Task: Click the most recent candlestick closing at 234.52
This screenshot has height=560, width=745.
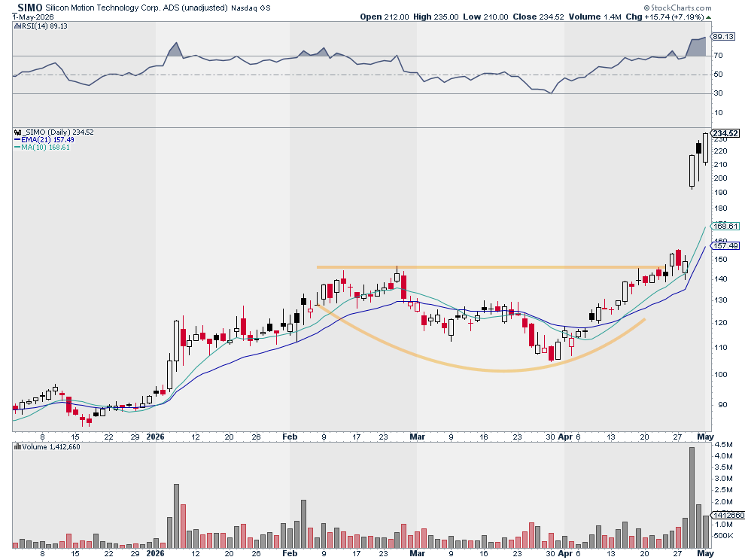Action: (705, 149)
